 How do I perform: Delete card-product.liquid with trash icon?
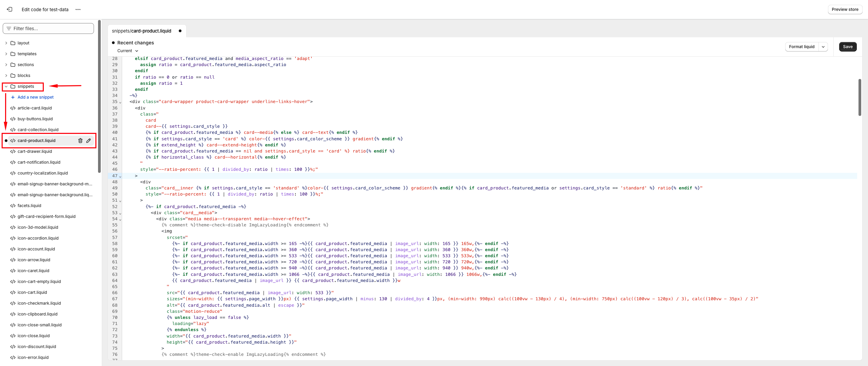80,141
